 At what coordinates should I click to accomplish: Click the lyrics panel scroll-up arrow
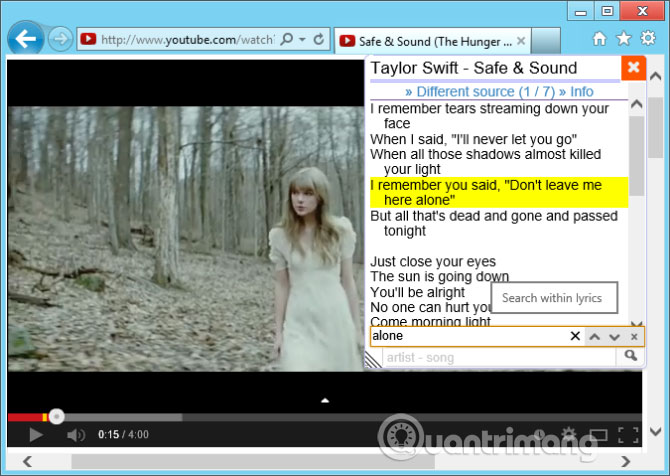637,104
